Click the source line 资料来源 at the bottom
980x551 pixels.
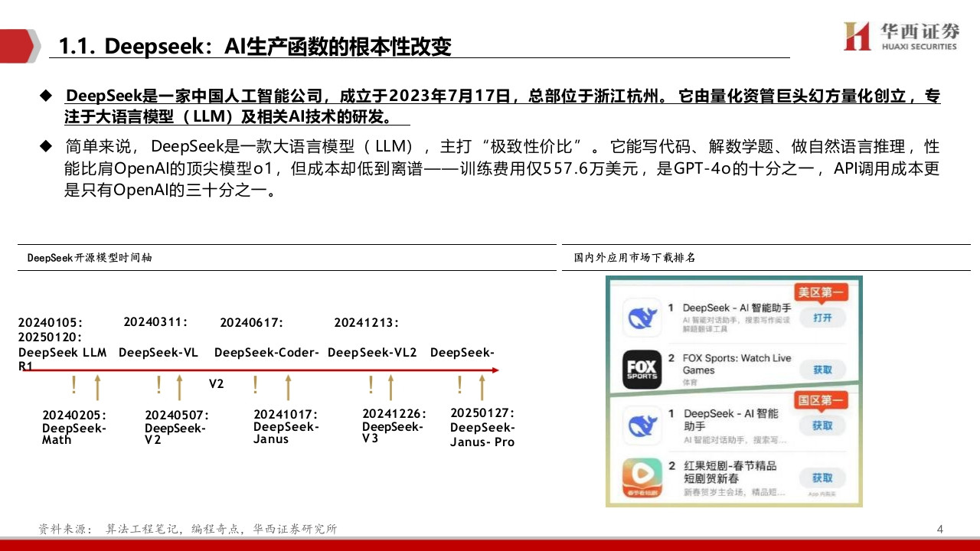(x=188, y=529)
